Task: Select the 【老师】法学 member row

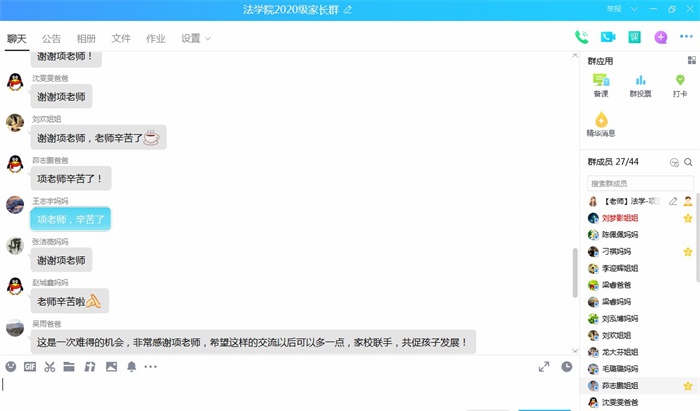Action: pyautogui.click(x=639, y=201)
